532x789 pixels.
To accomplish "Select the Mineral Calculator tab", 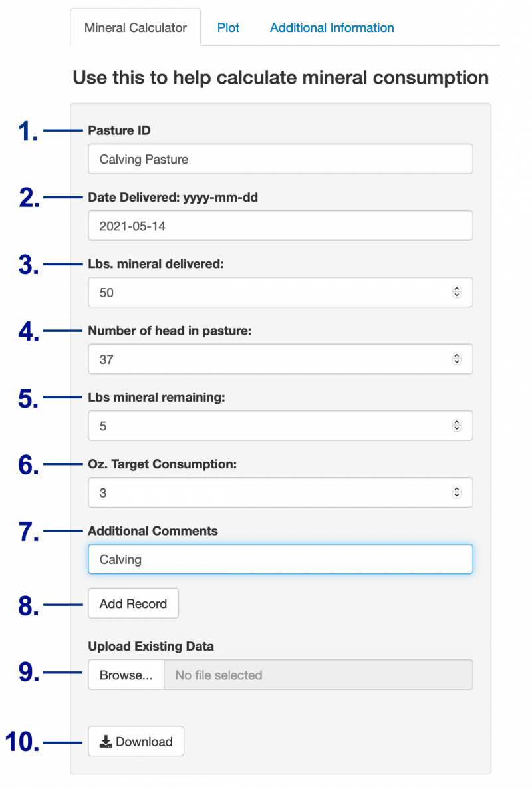I will pos(135,27).
